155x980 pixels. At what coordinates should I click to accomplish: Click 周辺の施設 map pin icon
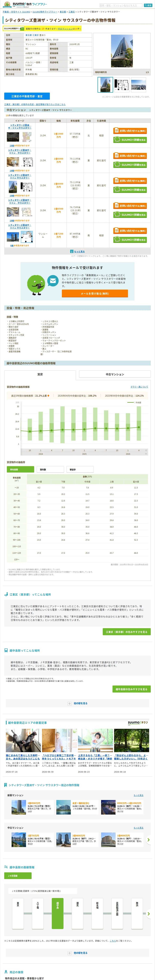pos(6,972)
